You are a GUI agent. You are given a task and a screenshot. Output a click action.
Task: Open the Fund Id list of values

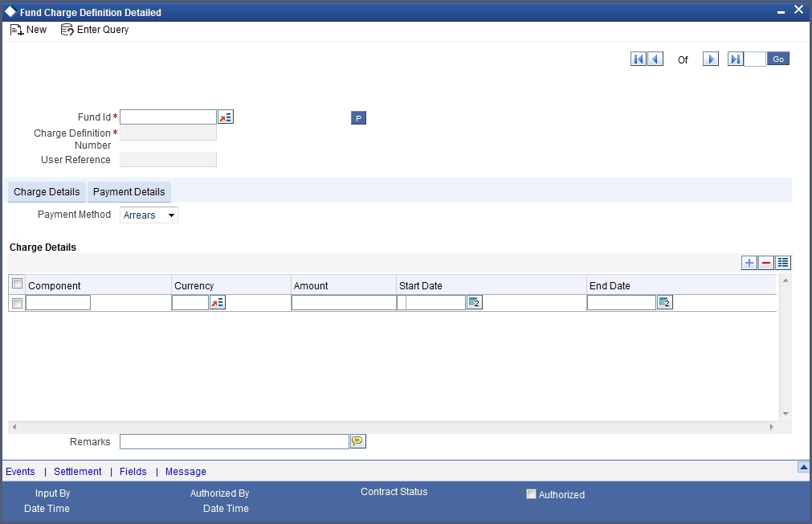pyautogui.click(x=226, y=117)
